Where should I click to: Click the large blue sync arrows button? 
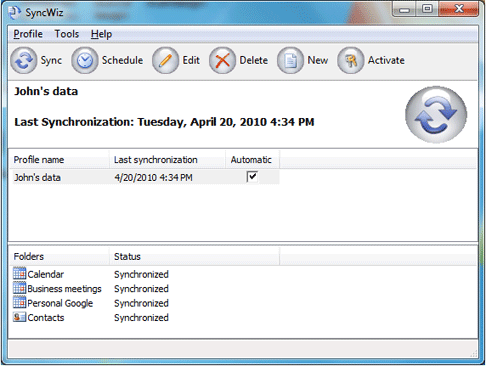(x=436, y=115)
